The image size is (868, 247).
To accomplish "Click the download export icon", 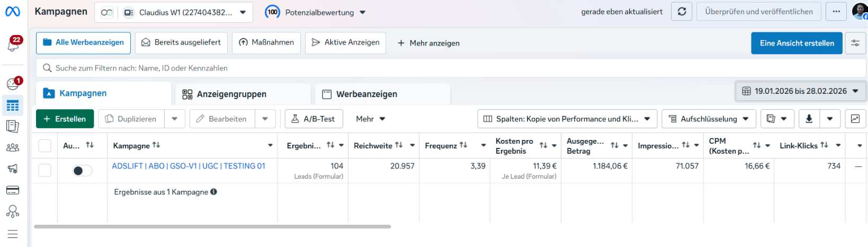I will 809,119.
